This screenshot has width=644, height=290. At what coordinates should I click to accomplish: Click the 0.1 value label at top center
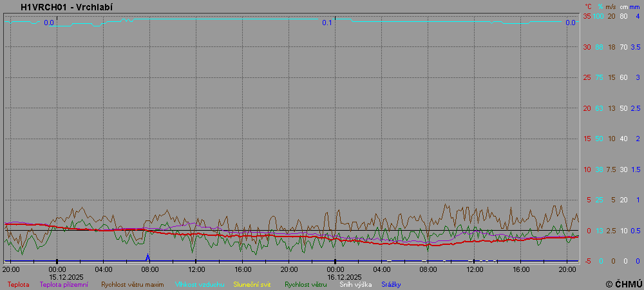coord(327,23)
